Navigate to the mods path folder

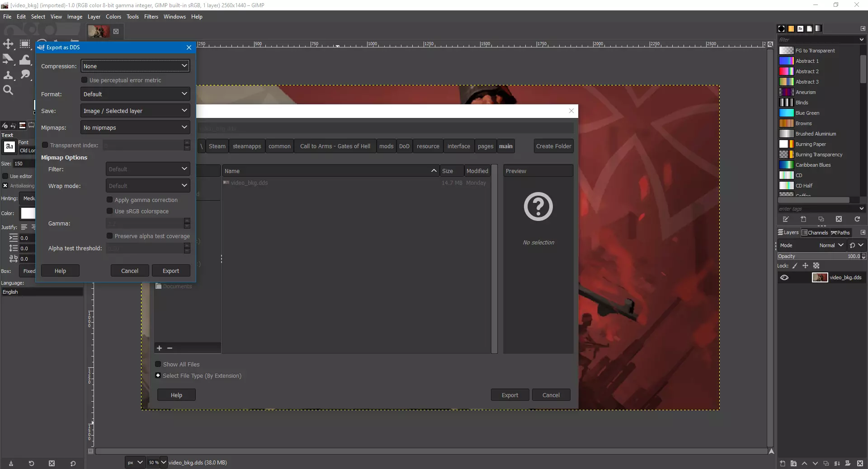(386, 146)
